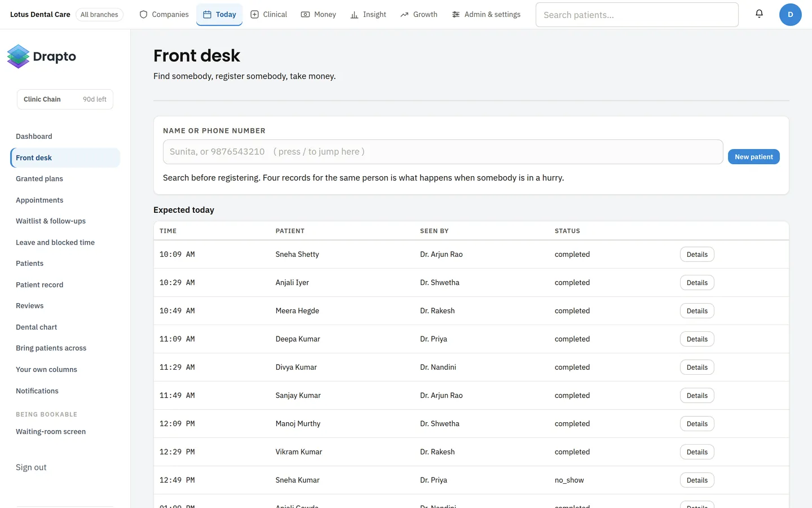Open Details for Deepa Kumar
The width and height of the screenshot is (812, 508).
tap(697, 339)
